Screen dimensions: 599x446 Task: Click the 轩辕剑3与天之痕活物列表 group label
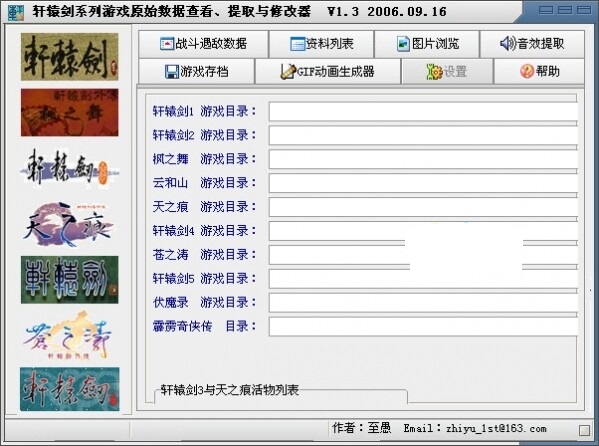pyautogui.click(x=229, y=390)
